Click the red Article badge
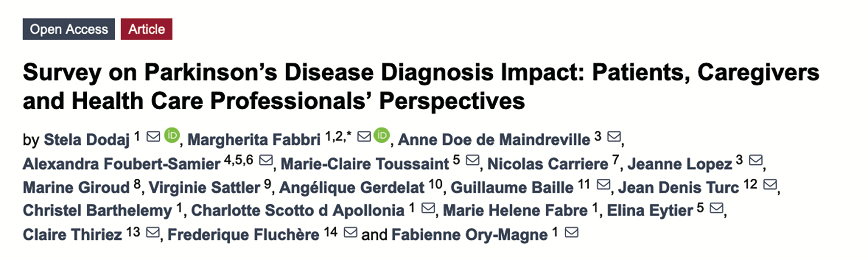Screen dimensions: 868x260 [x=146, y=29]
